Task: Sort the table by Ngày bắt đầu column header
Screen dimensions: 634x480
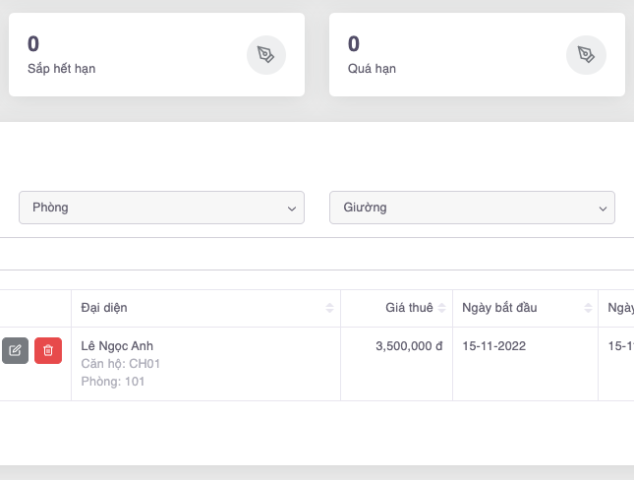Action: [500, 308]
